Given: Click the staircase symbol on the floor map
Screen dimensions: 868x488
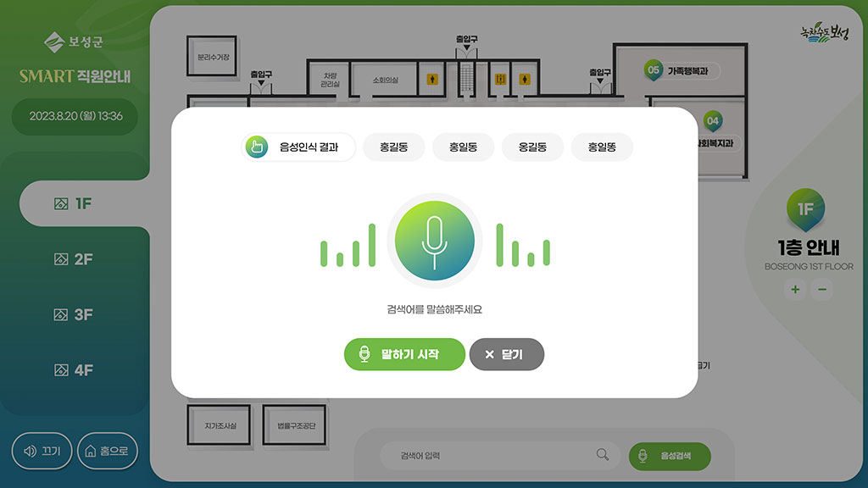Looking at the screenshot, I should point(467,79).
